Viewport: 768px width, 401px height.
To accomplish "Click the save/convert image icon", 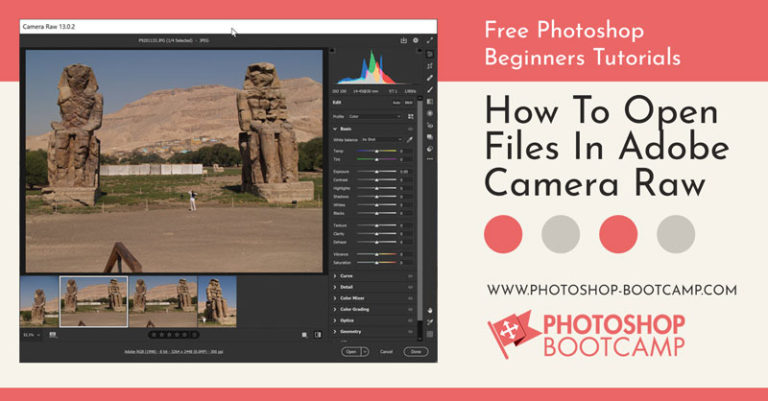I will [x=404, y=41].
